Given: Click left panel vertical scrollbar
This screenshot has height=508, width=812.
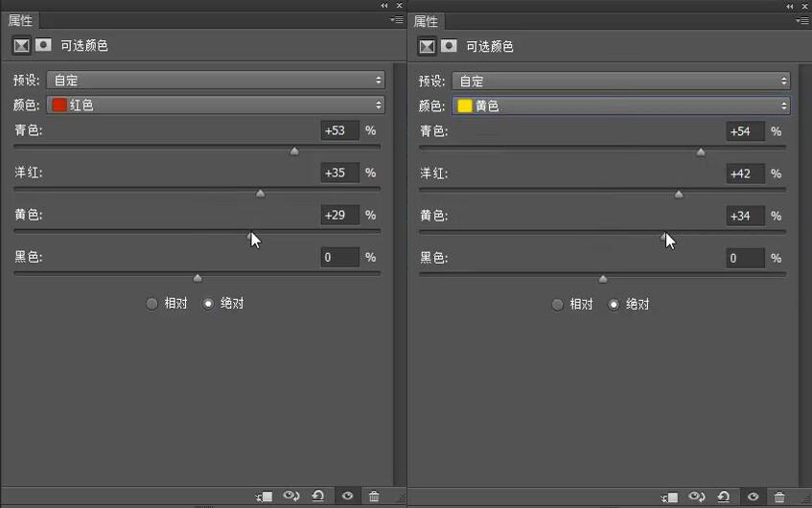Looking at the screenshot, I should [x=399, y=274].
